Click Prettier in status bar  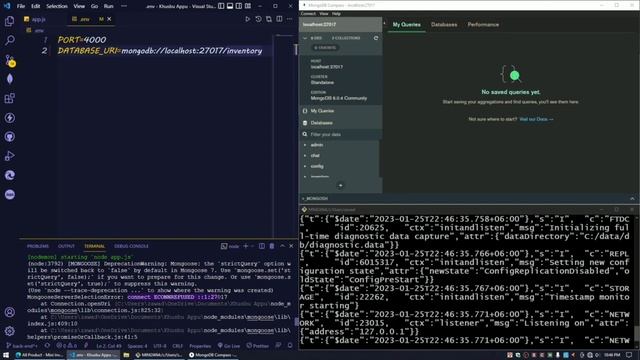(258, 346)
